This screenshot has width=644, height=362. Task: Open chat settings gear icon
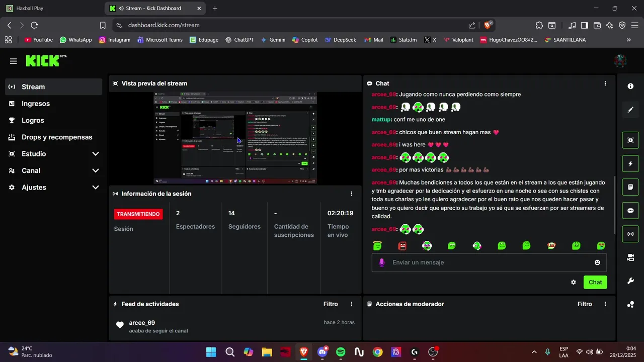(x=573, y=283)
